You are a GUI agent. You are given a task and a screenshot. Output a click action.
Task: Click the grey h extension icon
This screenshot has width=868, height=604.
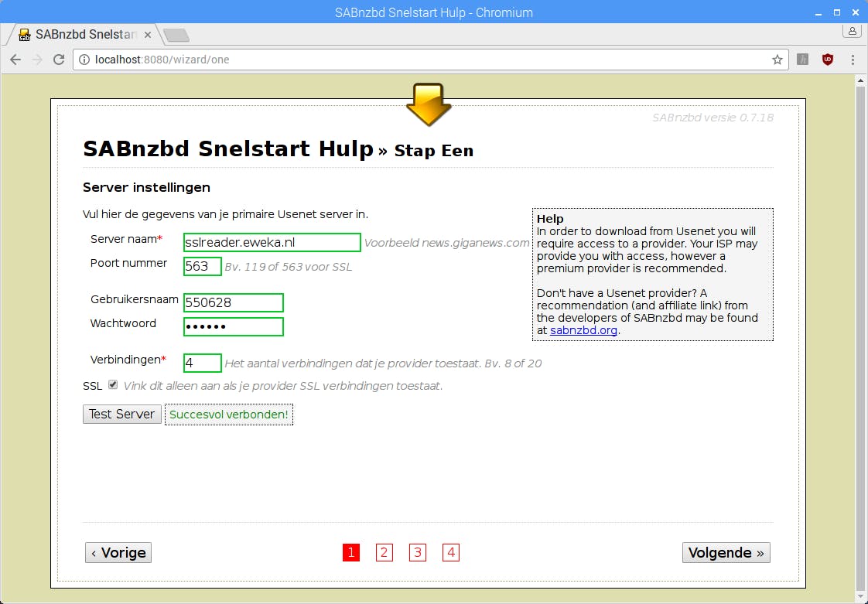803,60
